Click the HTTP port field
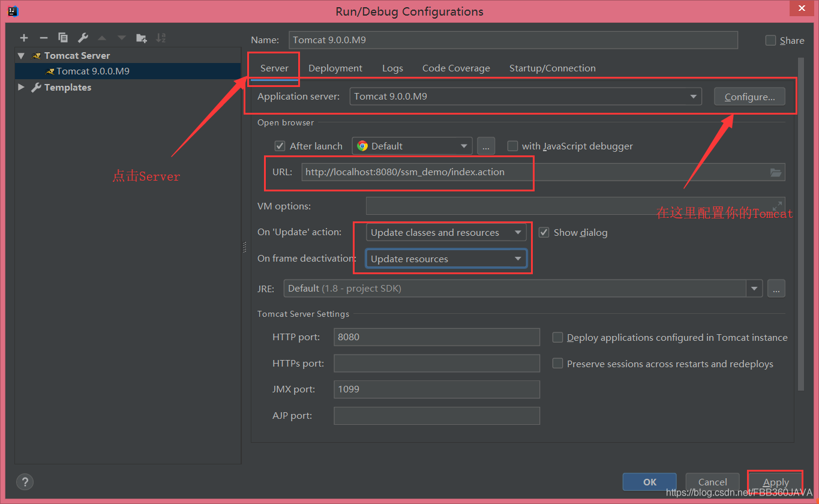 click(x=437, y=337)
